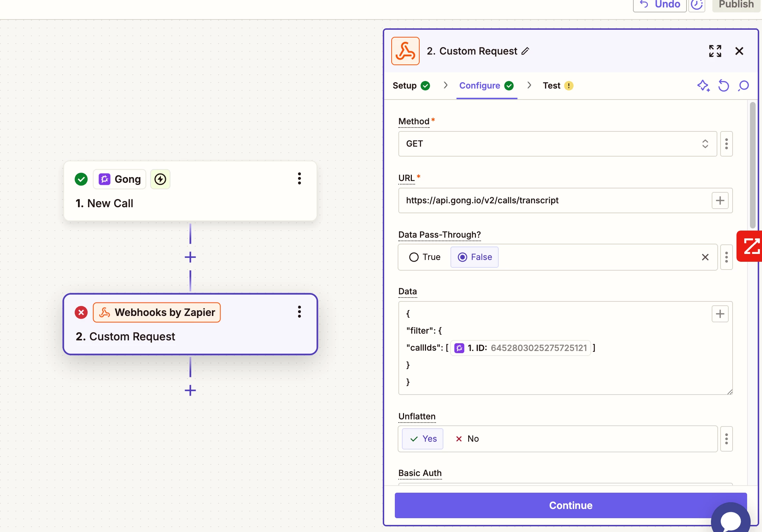Click the Method field label
This screenshot has width=762, height=532.
click(414, 121)
